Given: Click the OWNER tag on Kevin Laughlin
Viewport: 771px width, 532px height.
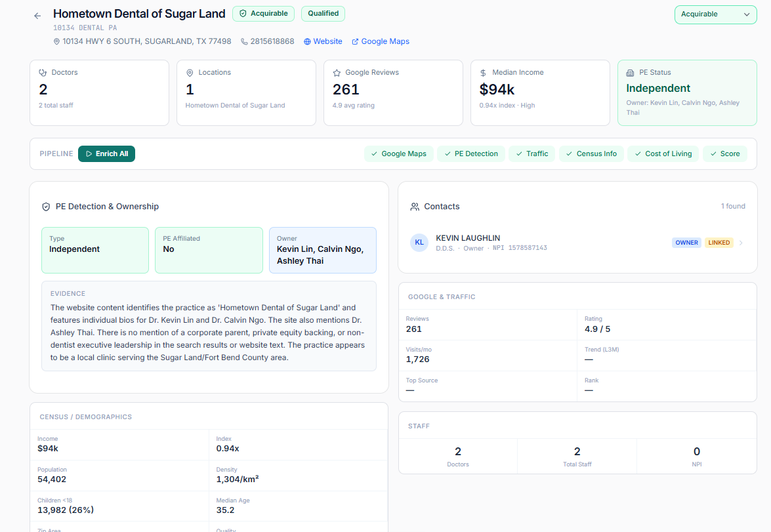Looking at the screenshot, I should pyautogui.click(x=686, y=243).
